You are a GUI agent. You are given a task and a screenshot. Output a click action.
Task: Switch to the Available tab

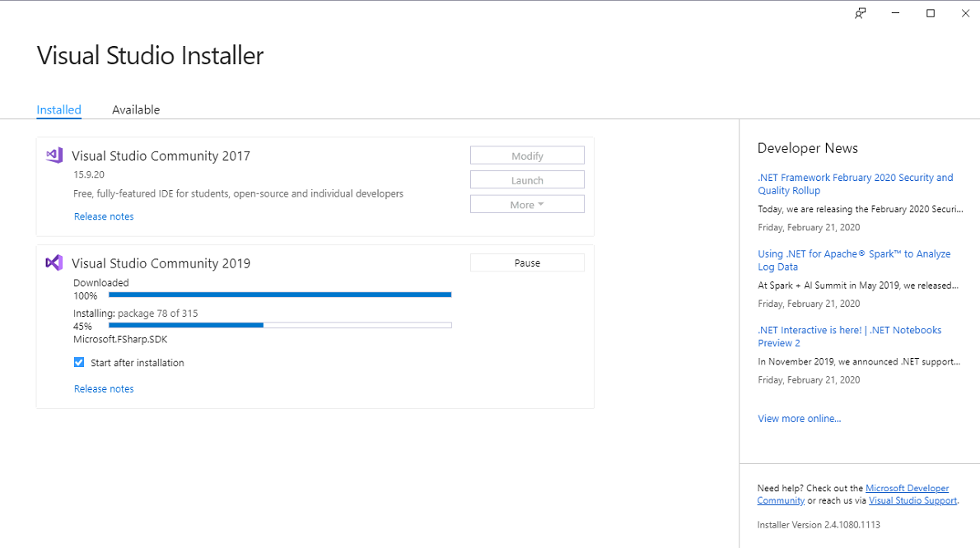pos(135,109)
